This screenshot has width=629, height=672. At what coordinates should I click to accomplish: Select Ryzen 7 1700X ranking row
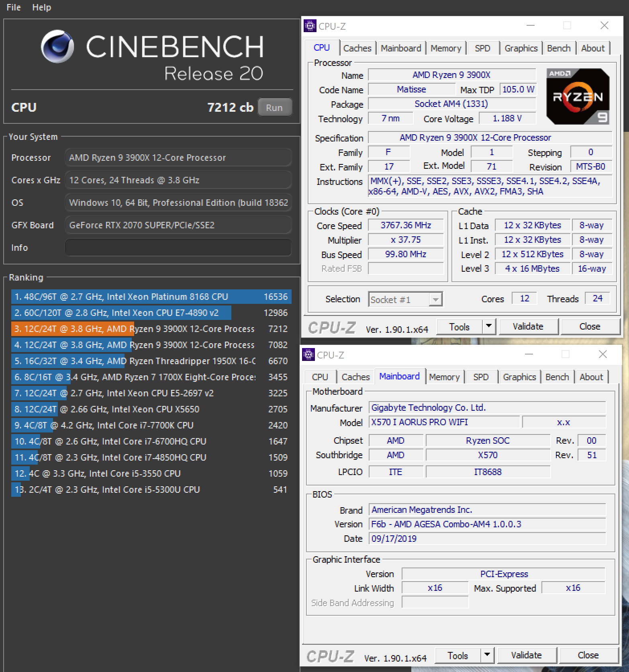[x=151, y=377]
